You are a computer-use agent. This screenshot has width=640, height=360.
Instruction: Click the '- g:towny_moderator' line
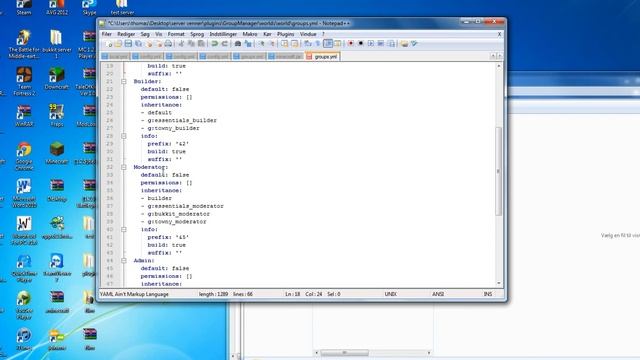pyautogui.click(x=173, y=222)
